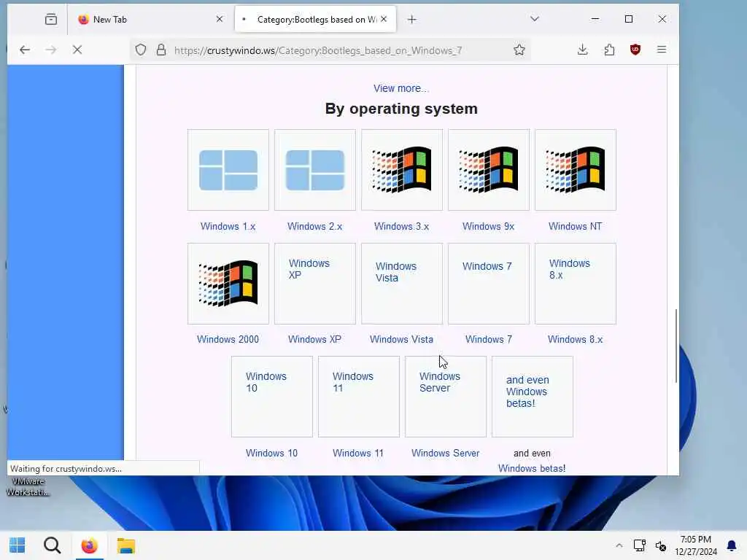747x560 pixels.
Task: Open the taskbar clock and date
Action: coord(695,545)
